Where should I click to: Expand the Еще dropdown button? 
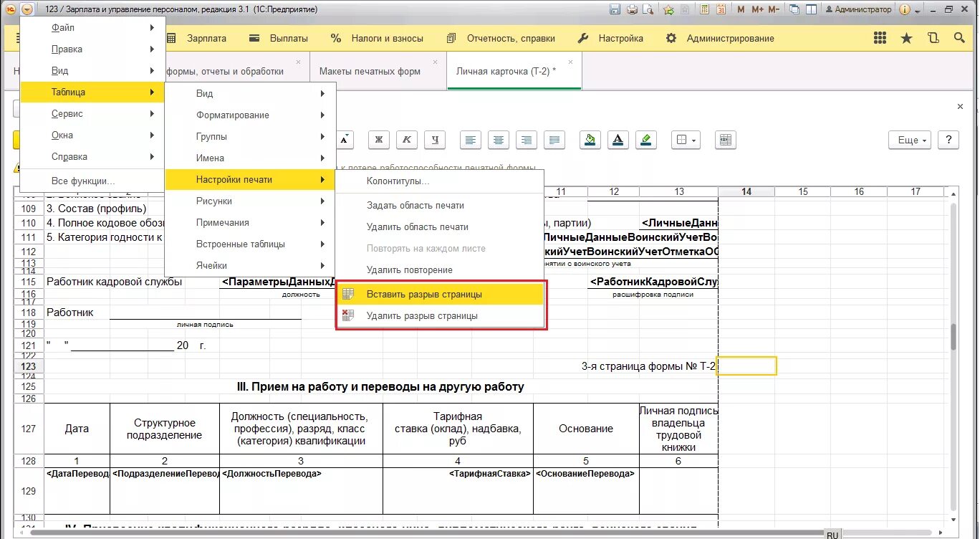coord(911,140)
